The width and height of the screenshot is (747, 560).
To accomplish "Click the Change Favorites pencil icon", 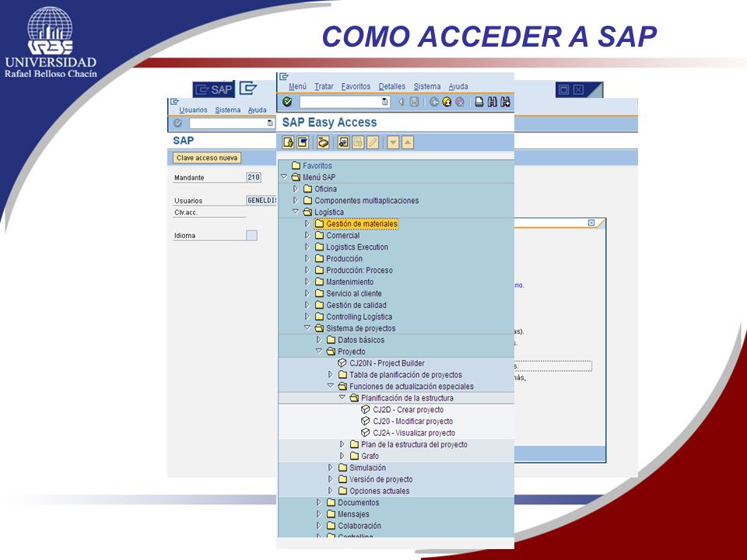I will point(373,142).
